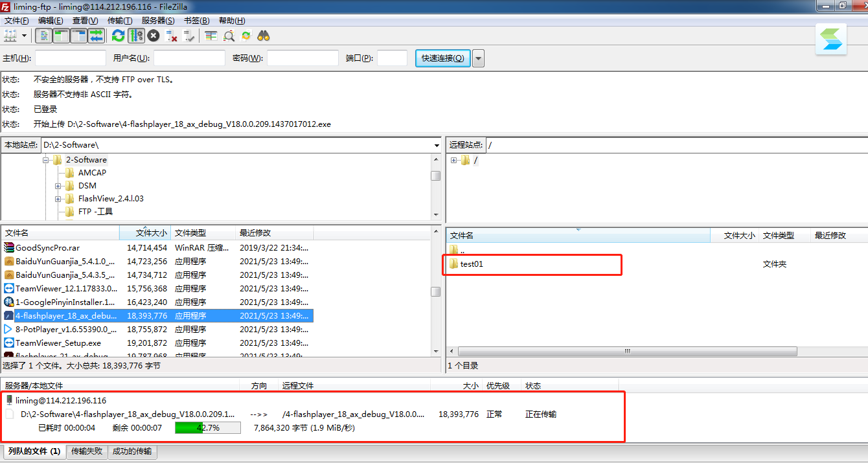
Task: Click the 主机(H) host input field
Action: click(70, 58)
